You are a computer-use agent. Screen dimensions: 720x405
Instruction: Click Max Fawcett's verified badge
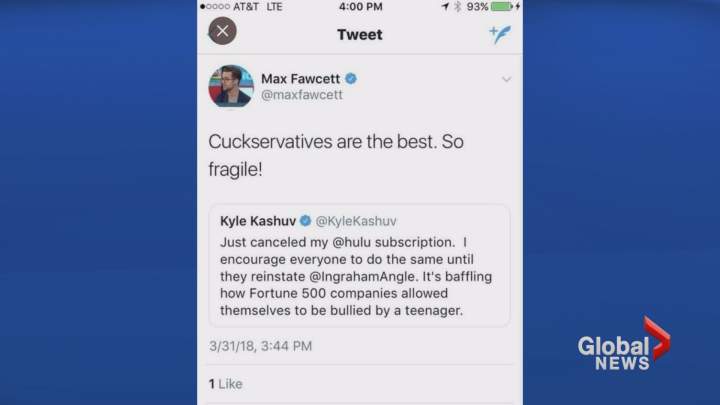pyautogui.click(x=351, y=79)
